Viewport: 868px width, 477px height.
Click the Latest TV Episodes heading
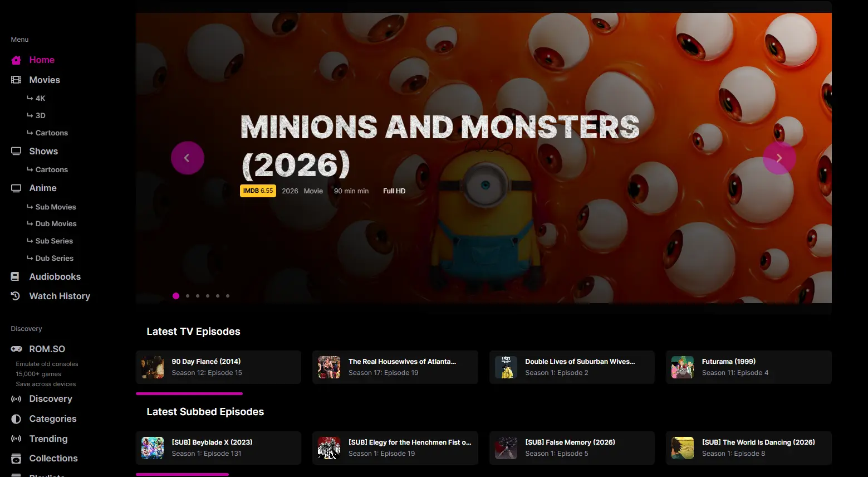(193, 332)
